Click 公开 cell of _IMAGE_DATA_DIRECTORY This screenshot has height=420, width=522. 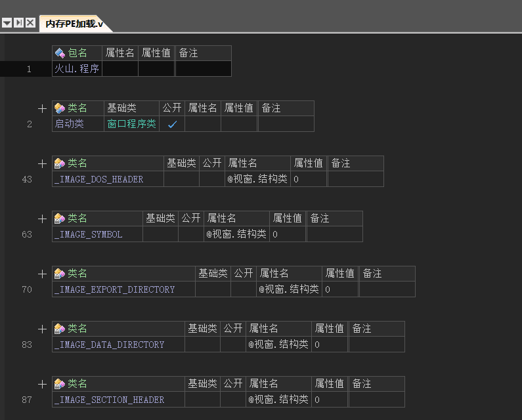coord(233,345)
